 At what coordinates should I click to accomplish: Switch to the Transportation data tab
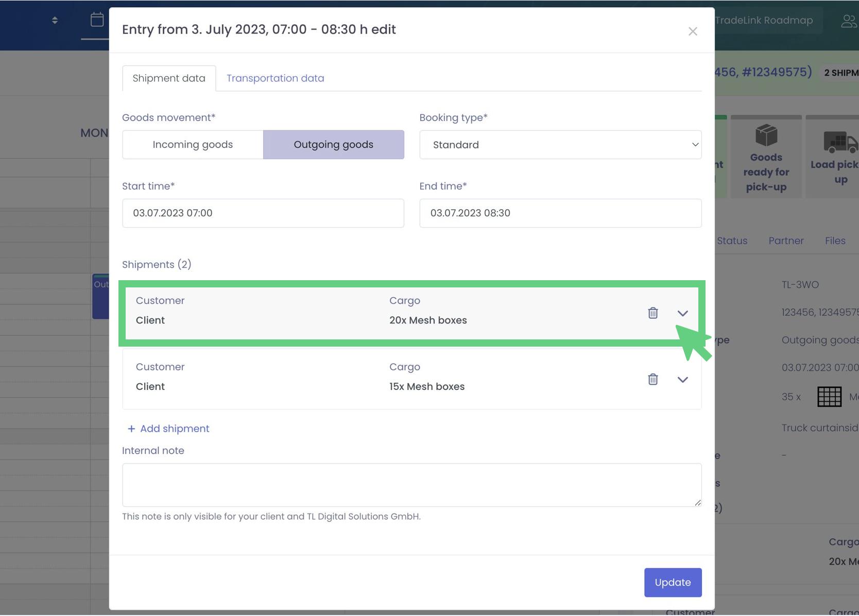(x=275, y=78)
